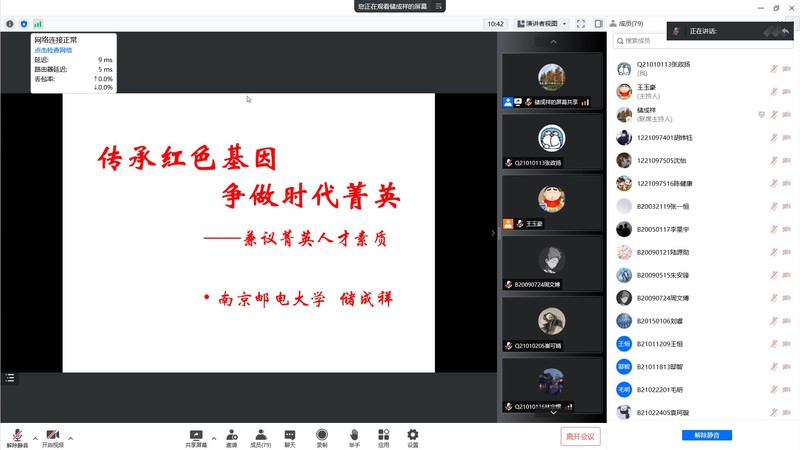Expand the arrow next to 开启视频
The height and width of the screenshot is (450, 800).
coord(70,438)
